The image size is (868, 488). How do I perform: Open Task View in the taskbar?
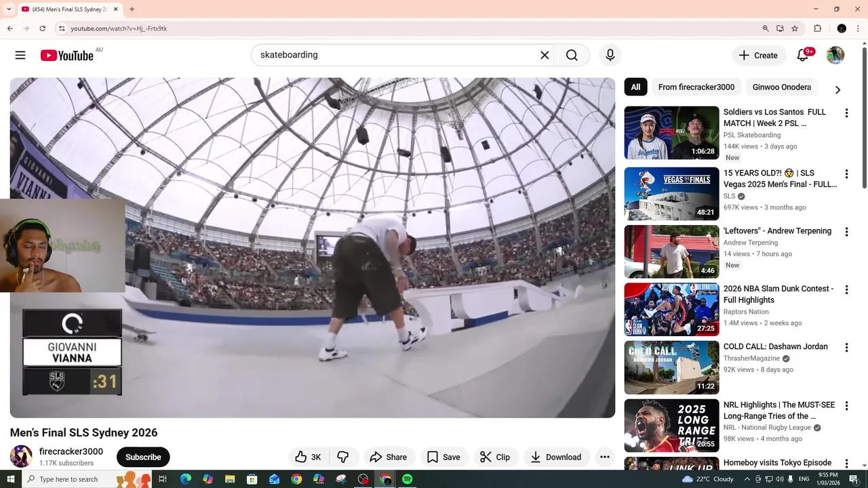click(x=163, y=479)
